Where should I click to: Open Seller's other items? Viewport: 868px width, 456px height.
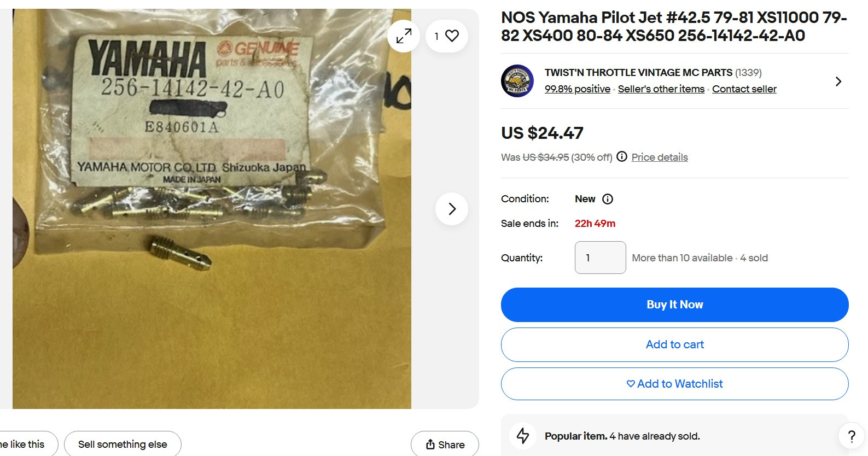[661, 89]
